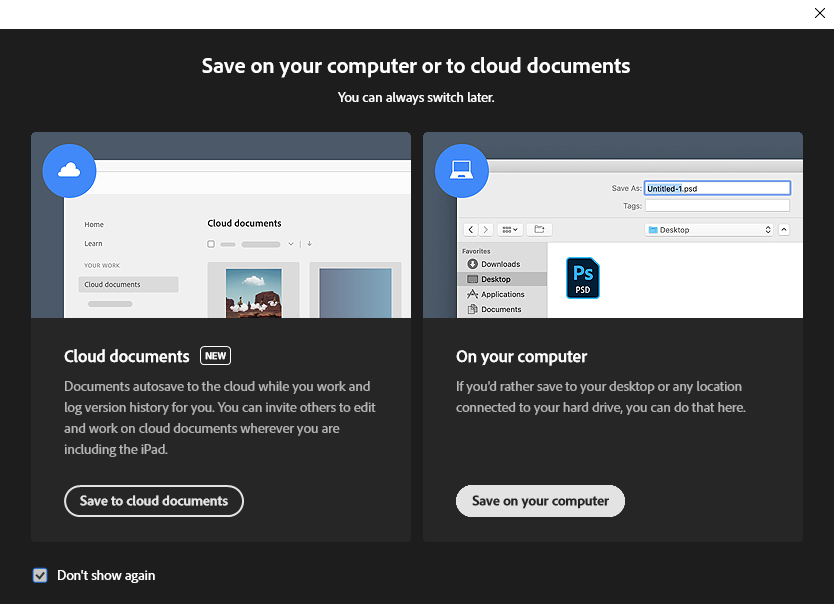Click the Photoshop PSD file icon

pyautogui.click(x=583, y=277)
